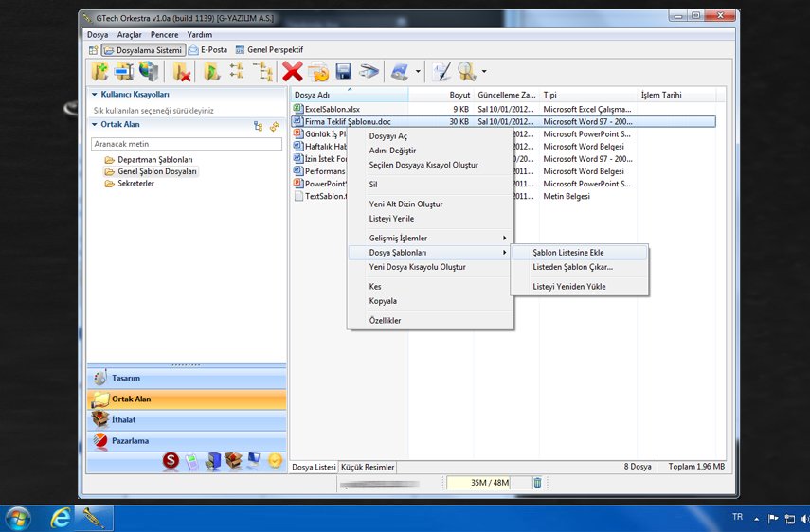This screenshot has height=532, width=810.
Task: Click the Aranacak metin search field
Action: pos(186,144)
